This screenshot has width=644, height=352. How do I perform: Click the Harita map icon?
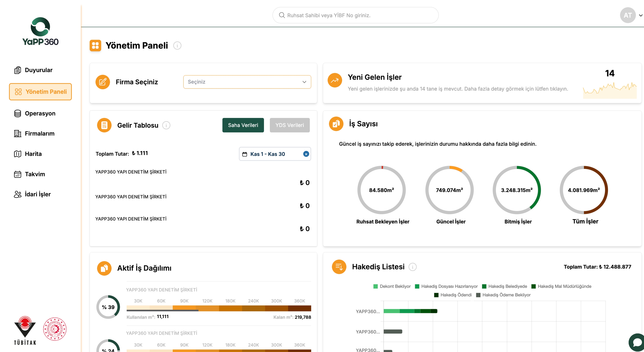17,154
